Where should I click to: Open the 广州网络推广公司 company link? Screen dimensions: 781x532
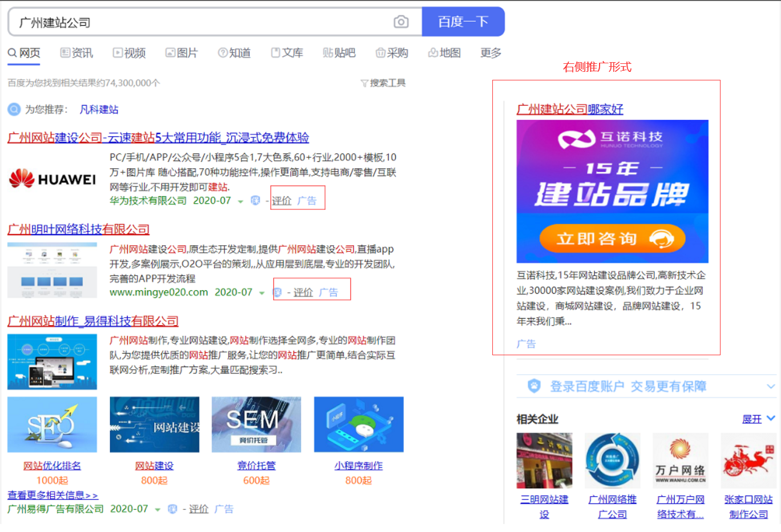click(613, 506)
